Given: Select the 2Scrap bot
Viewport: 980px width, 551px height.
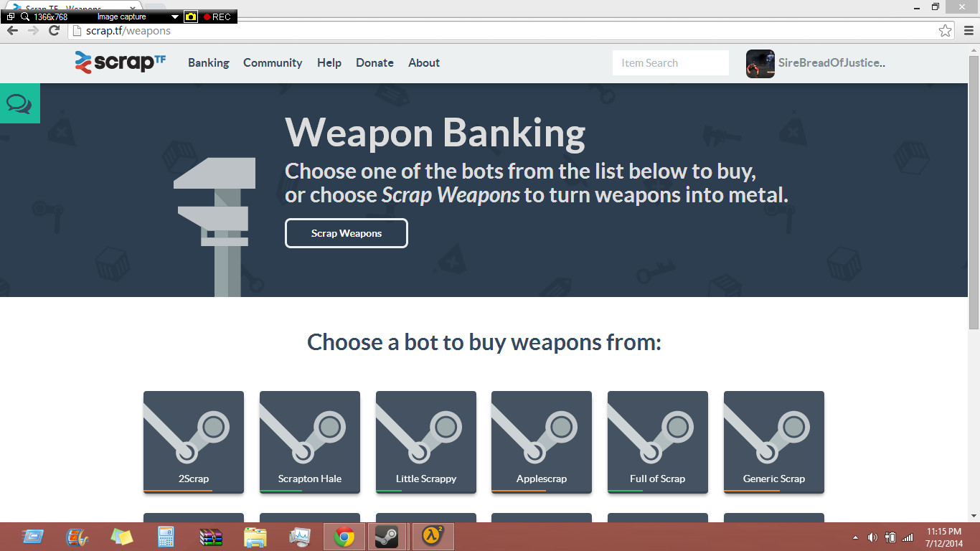Looking at the screenshot, I should pyautogui.click(x=194, y=442).
